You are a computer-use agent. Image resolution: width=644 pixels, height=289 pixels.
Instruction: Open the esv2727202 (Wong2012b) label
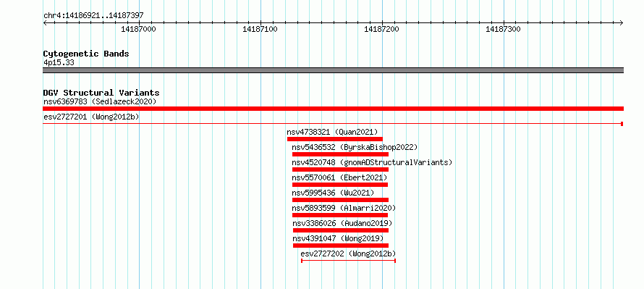pyautogui.click(x=348, y=254)
